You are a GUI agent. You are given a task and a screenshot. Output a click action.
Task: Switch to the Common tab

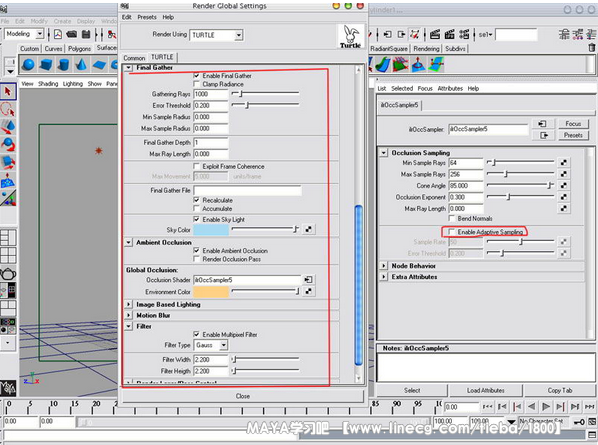(134, 58)
